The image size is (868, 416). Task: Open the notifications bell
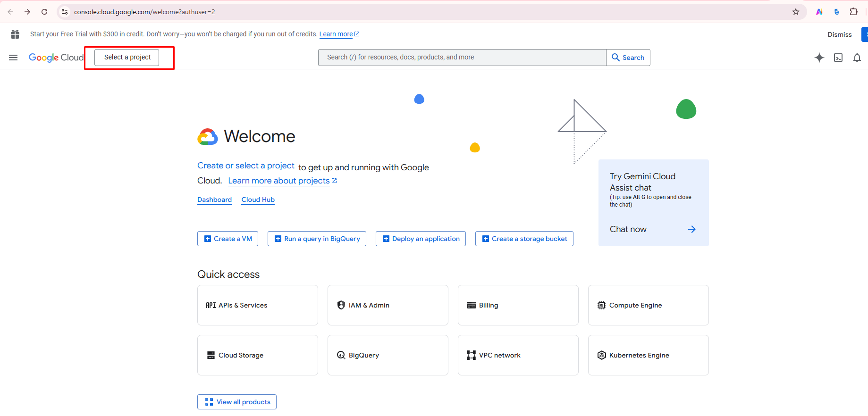[857, 58]
